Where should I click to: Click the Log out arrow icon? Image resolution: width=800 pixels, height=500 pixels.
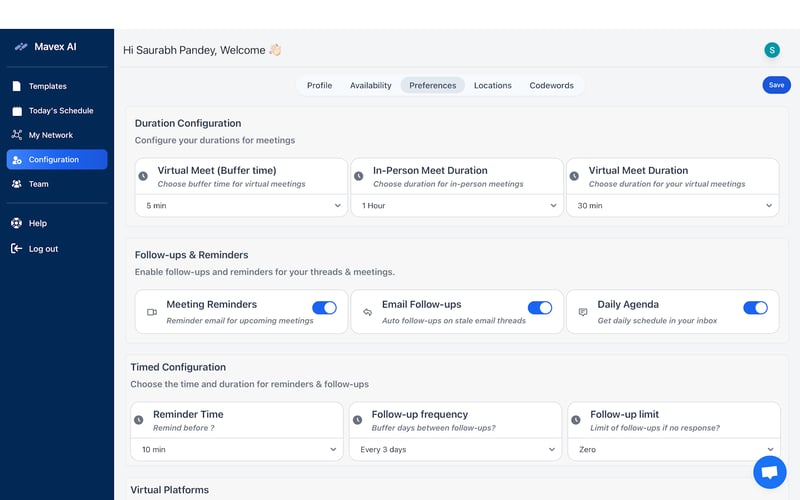(x=16, y=248)
